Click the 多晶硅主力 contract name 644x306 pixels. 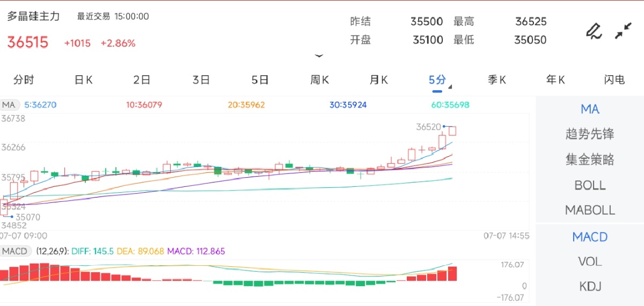coord(33,17)
